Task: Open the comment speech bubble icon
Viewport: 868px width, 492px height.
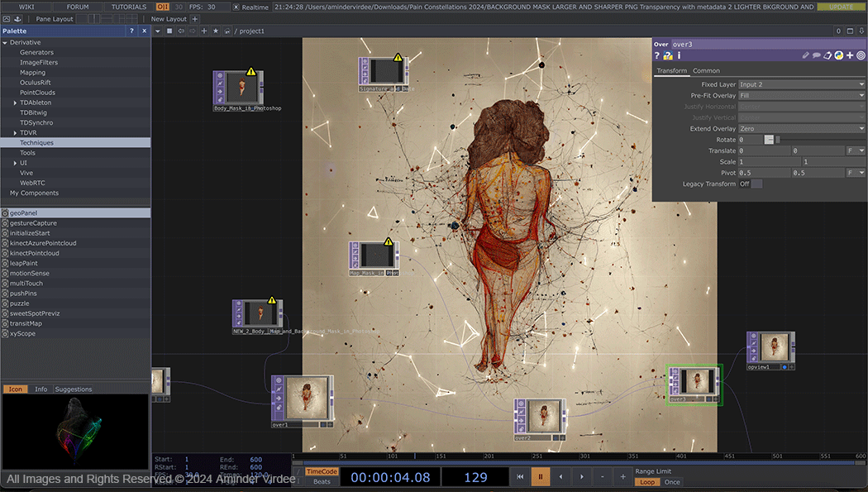Action: coord(817,55)
